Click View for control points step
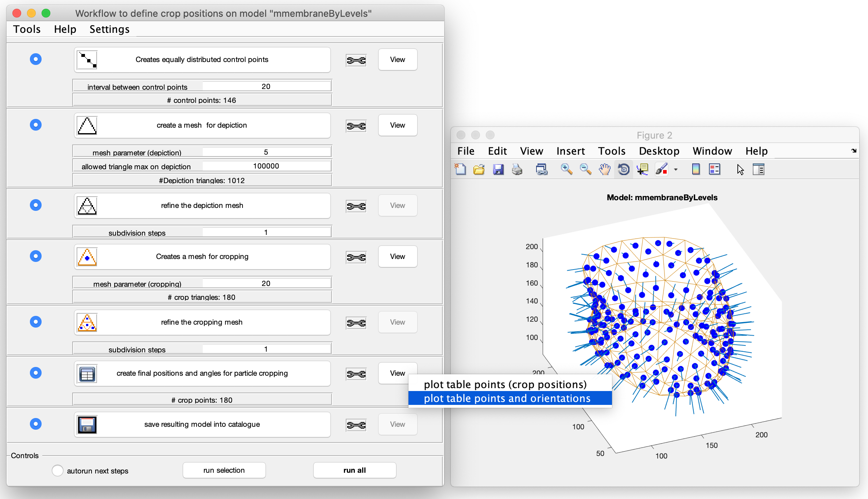This screenshot has width=868, height=499. click(398, 59)
